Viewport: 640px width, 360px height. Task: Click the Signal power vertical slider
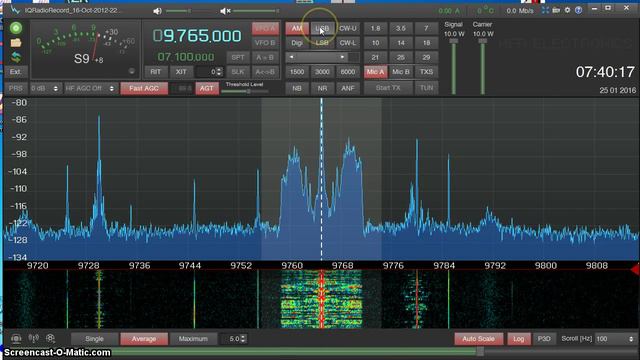tap(454, 67)
